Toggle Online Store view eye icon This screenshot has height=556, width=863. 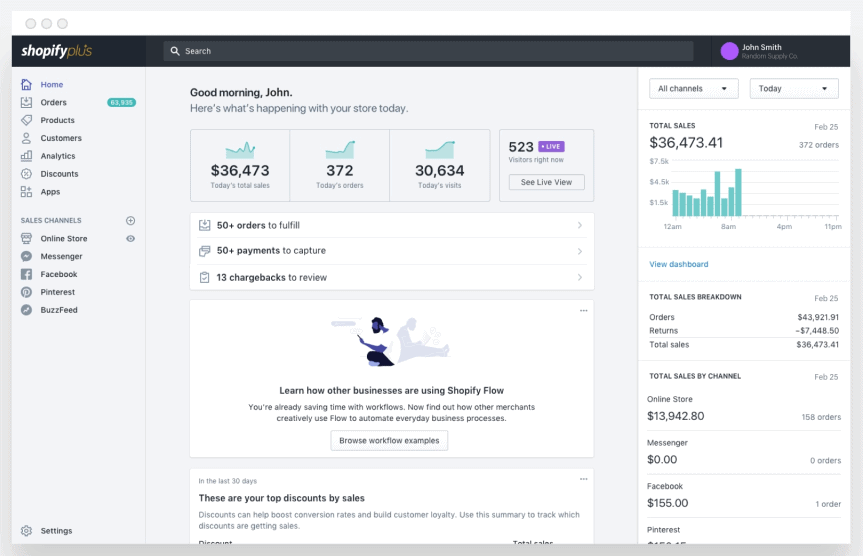pyautogui.click(x=130, y=238)
